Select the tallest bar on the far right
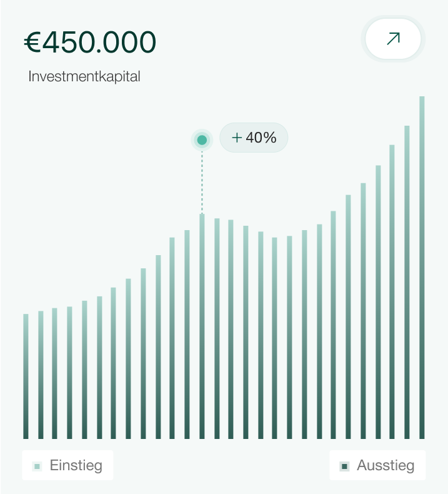 pos(422,269)
